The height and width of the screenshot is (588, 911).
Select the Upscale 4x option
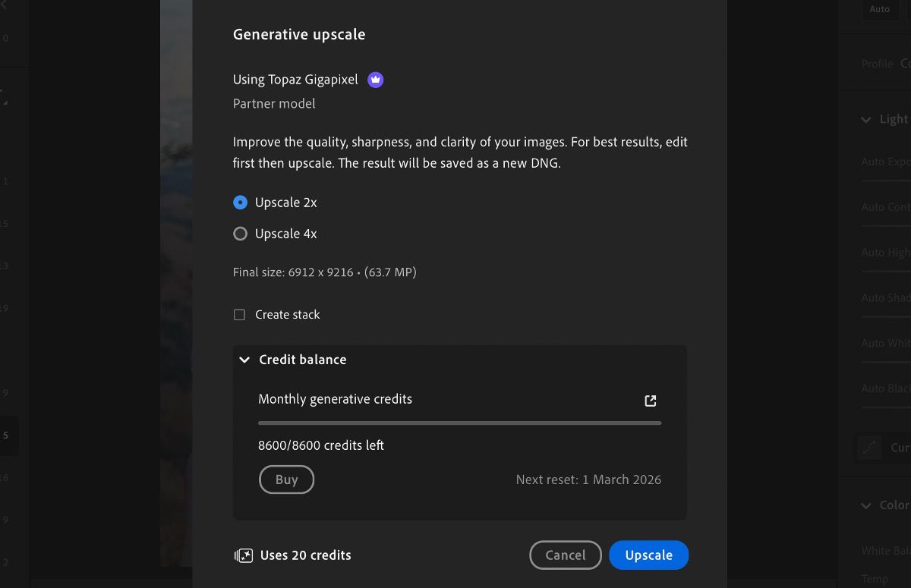point(241,234)
